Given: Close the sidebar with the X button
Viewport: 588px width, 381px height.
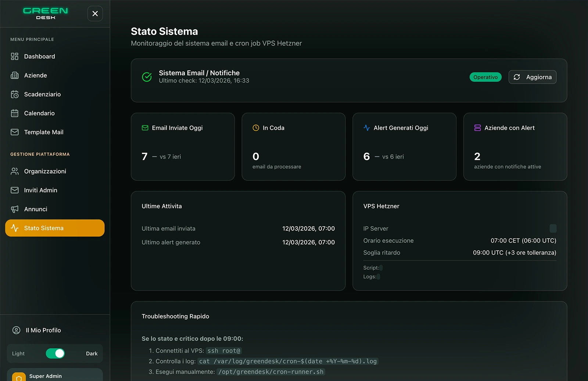Looking at the screenshot, I should click(x=95, y=14).
